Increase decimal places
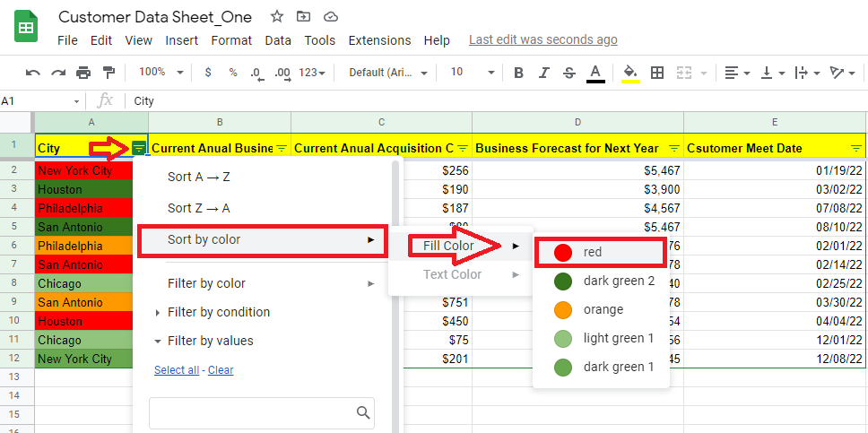 [x=282, y=74]
